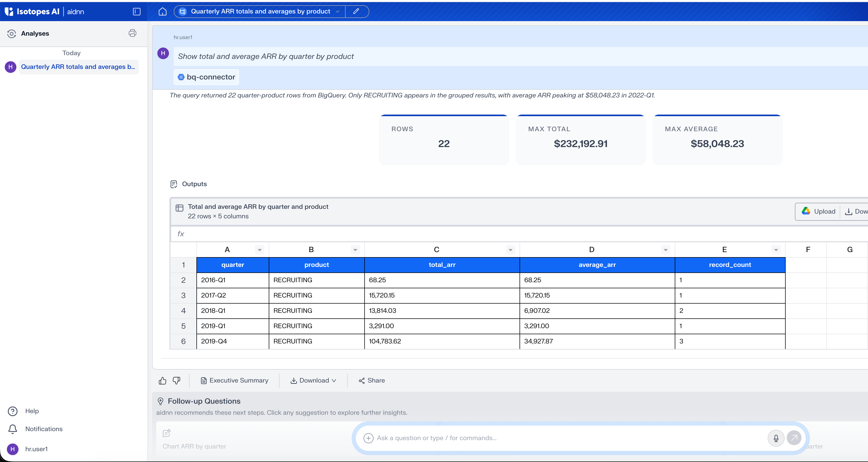Viewport: 868px width, 462px height.
Task: Select cell 2019-Q4
Action: (x=233, y=341)
